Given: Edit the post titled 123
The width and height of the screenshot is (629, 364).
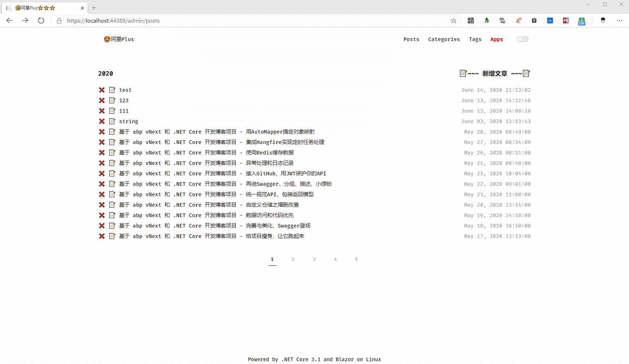Looking at the screenshot, I should click(x=112, y=100).
